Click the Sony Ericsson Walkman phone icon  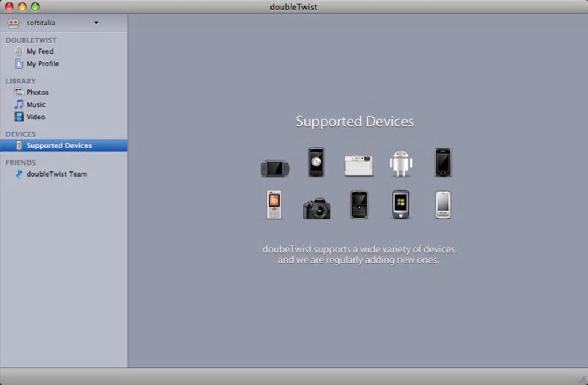[x=274, y=205]
